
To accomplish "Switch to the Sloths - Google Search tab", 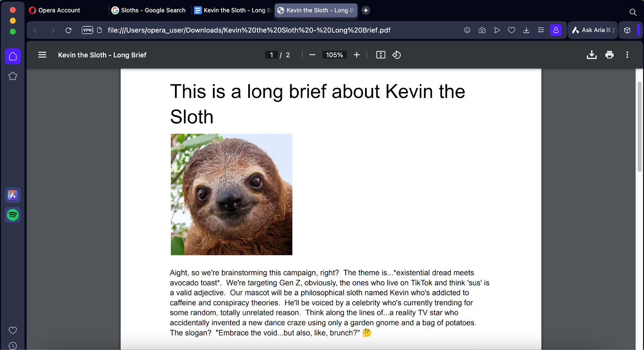I will pyautogui.click(x=149, y=10).
